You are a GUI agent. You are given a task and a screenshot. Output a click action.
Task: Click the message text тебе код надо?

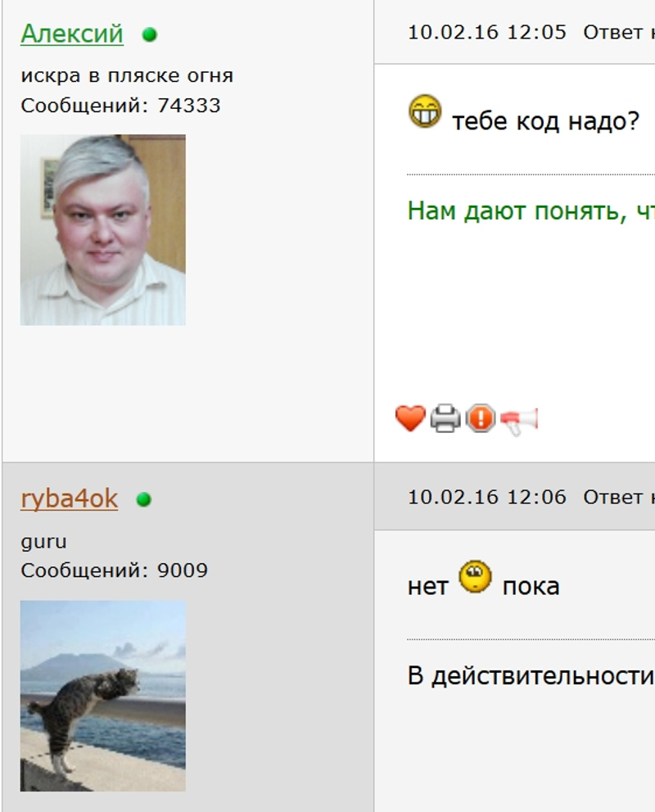[546, 122]
